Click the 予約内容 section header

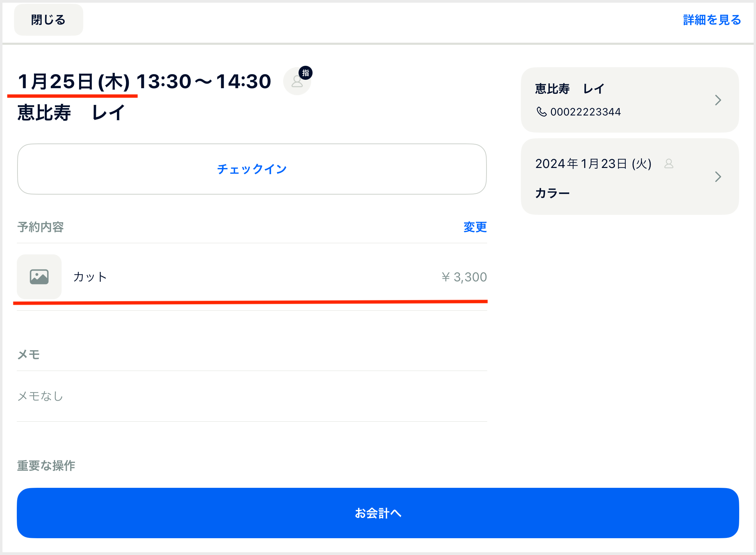(41, 227)
